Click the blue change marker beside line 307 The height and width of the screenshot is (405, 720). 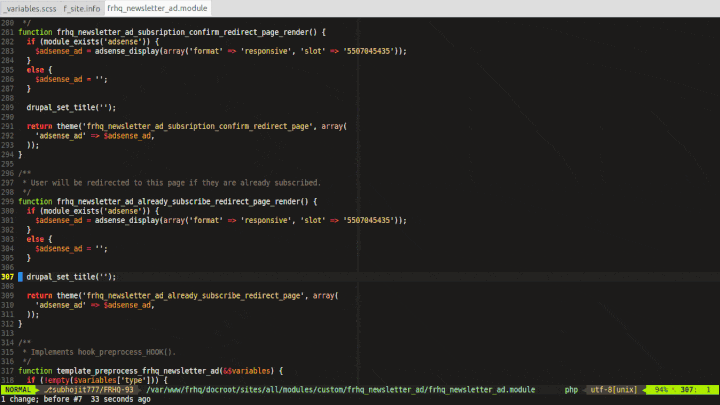pyautogui.click(x=20, y=276)
